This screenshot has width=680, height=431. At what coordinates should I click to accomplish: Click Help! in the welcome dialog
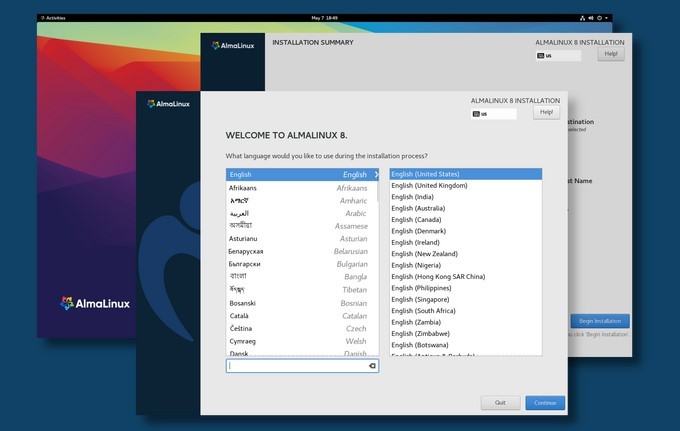(x=546, y=112)
